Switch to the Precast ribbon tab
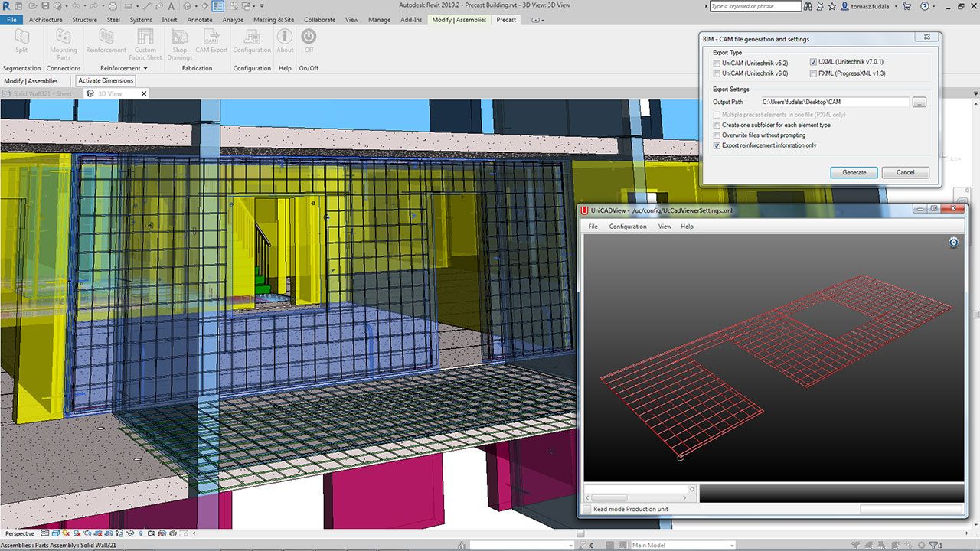 point(506,20)
